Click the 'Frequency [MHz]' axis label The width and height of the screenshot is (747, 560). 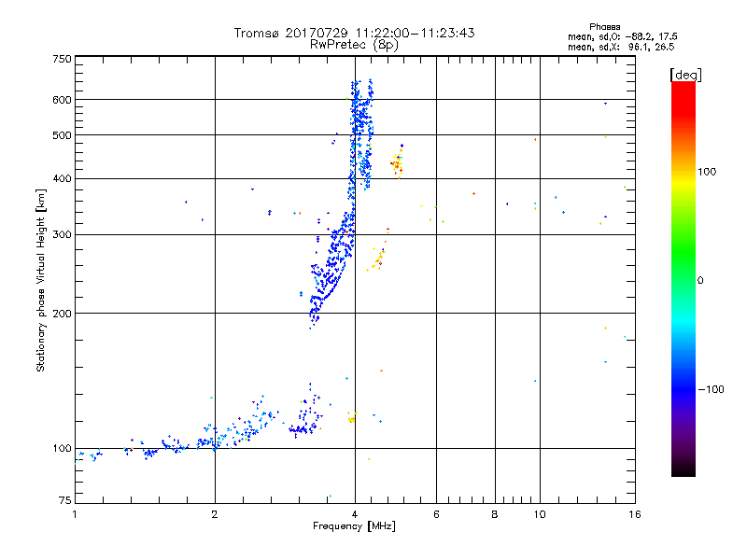(x=354, y=526)
